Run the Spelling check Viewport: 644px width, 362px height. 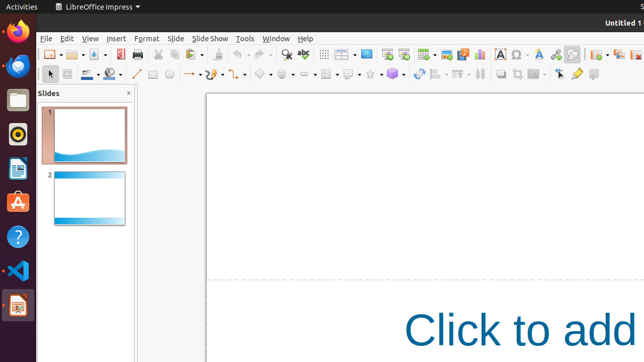pyautogui.click(x=303, y=54)
